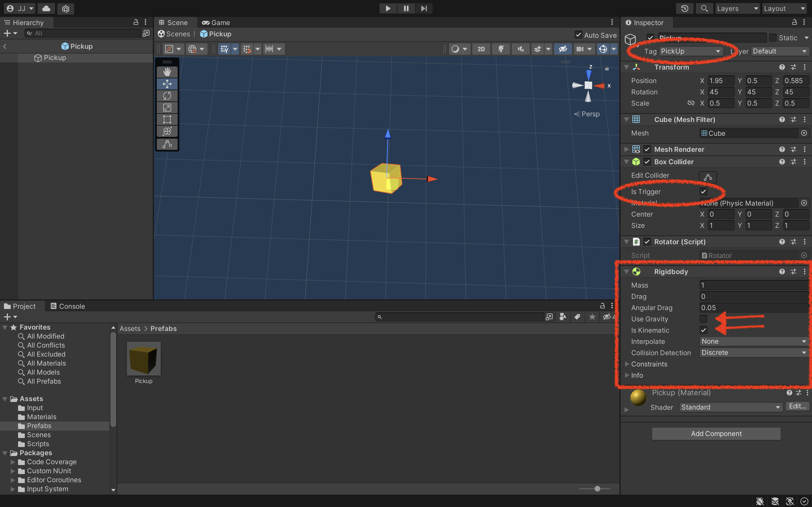812x507 pixels.
Task: Select the Rect tool
Action: click(x=167, y=119)
